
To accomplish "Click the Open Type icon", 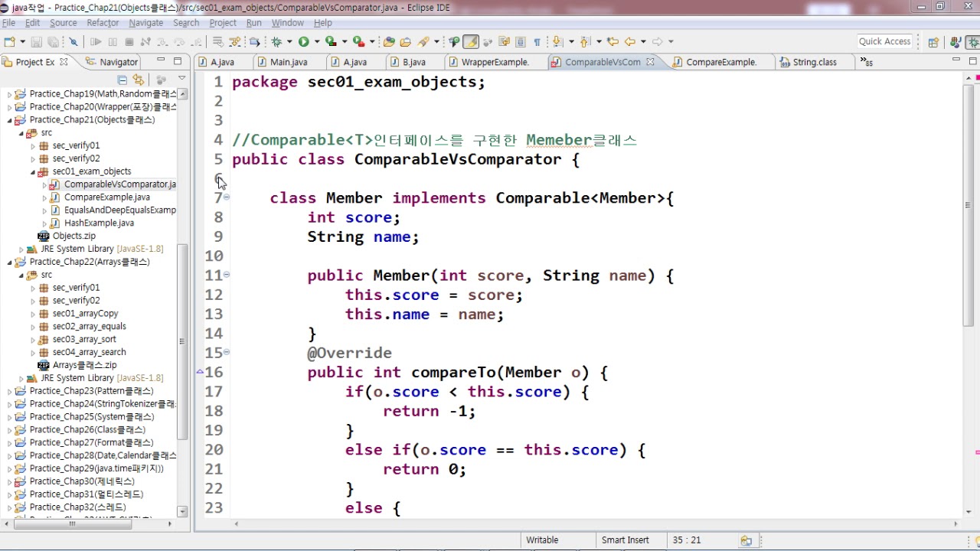I will click(389, 42).
